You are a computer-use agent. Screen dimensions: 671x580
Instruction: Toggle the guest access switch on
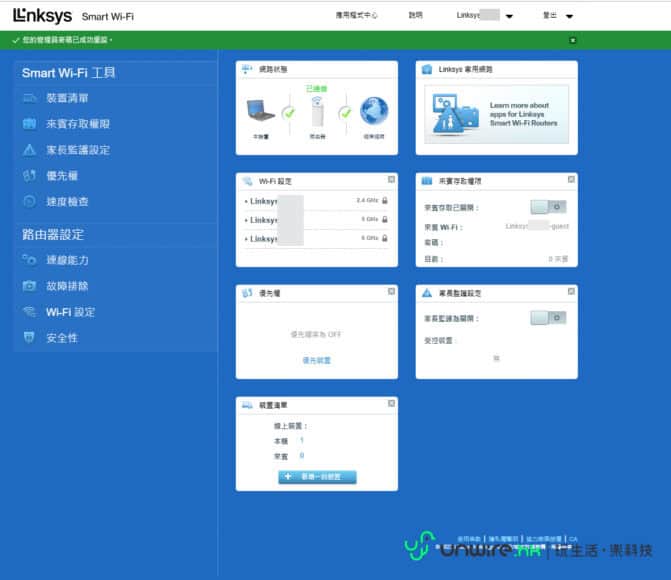[548, 207]
